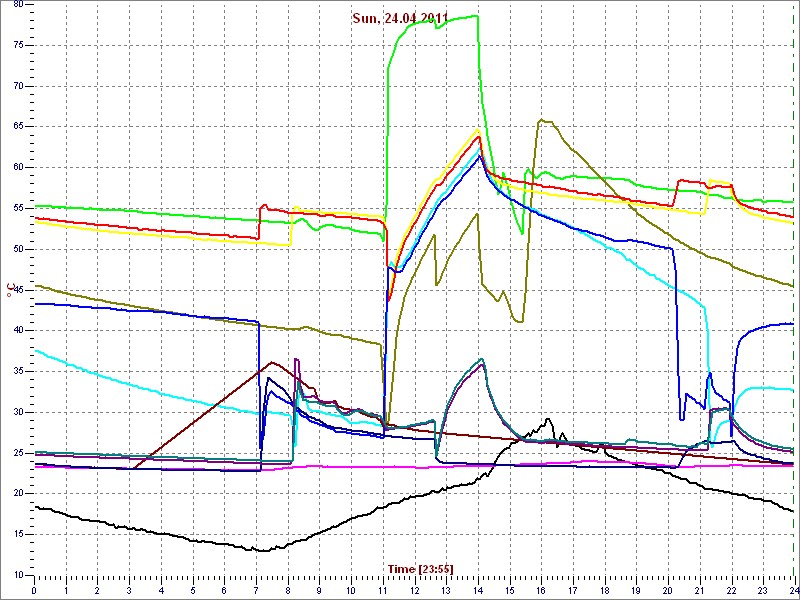Image resolution: width=800 pixels, height=600 pixels.
Task: Click hour 0 label on the time axis
Action: pos(34,591)
